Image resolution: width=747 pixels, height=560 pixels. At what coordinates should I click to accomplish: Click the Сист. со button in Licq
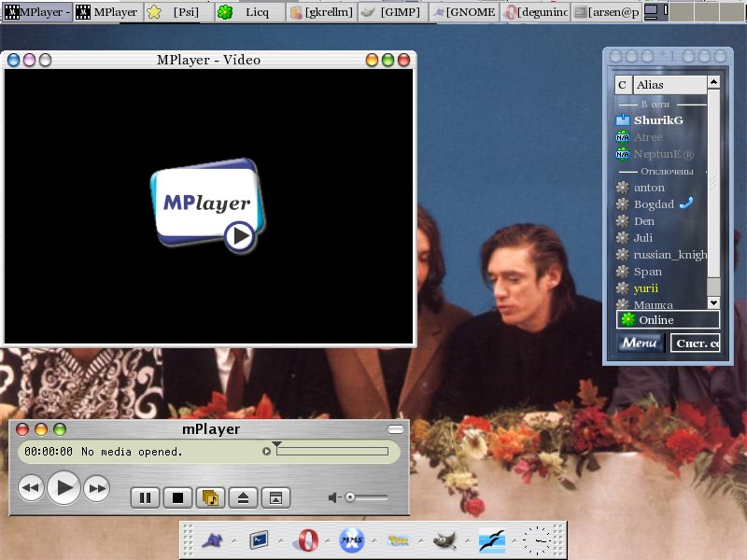coord(696,343)
